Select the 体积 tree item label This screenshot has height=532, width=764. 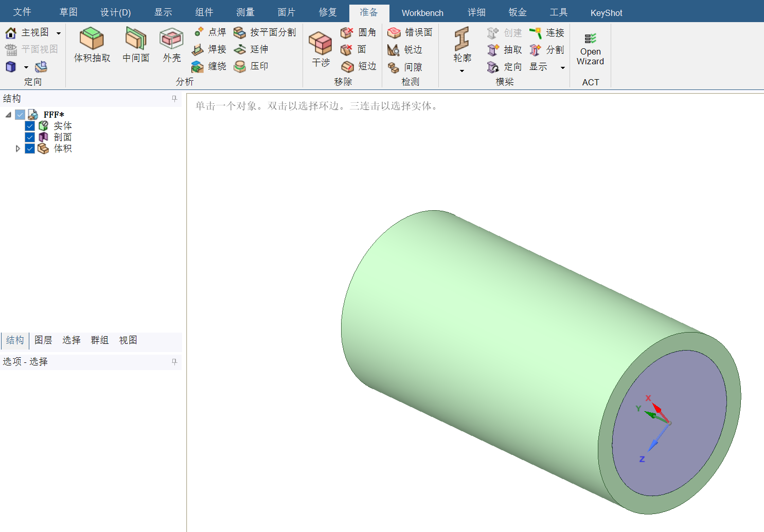[x=63, y=149]
